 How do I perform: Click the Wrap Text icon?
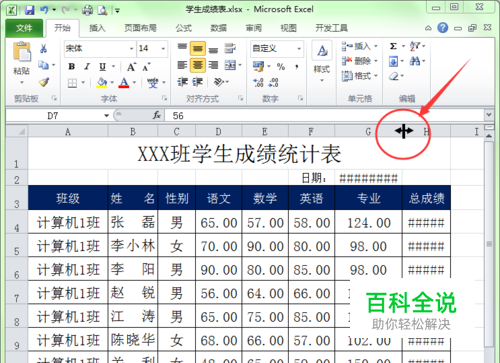(230, 49)
